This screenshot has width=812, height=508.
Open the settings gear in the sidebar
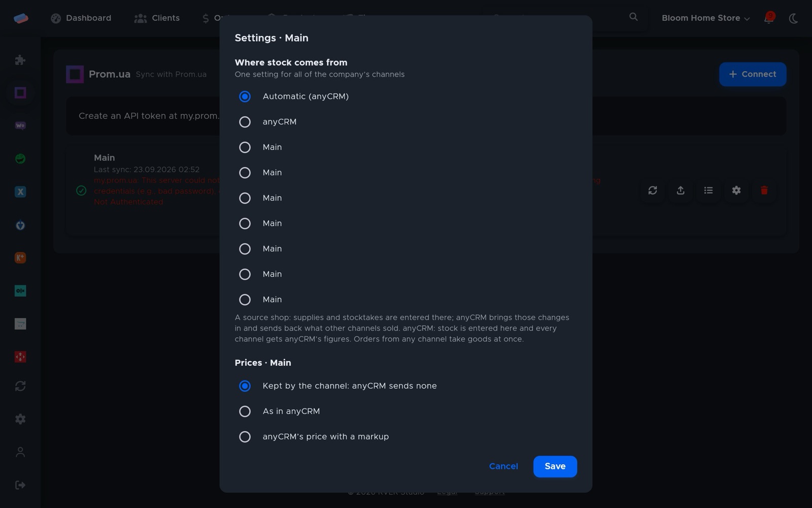click(x=20, y=419)
